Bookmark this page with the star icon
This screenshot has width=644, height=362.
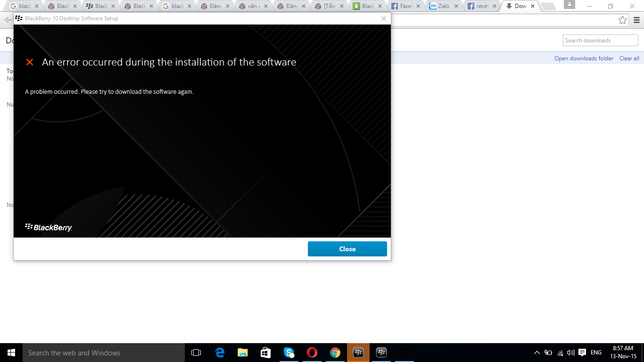pos(623,20)
